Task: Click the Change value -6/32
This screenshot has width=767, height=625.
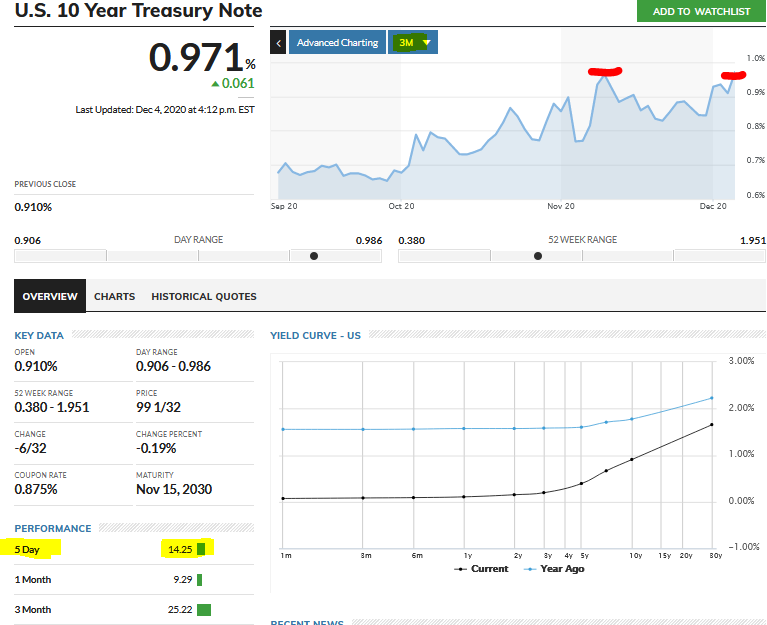Action: pyautogui.click(x=30, y=448)
